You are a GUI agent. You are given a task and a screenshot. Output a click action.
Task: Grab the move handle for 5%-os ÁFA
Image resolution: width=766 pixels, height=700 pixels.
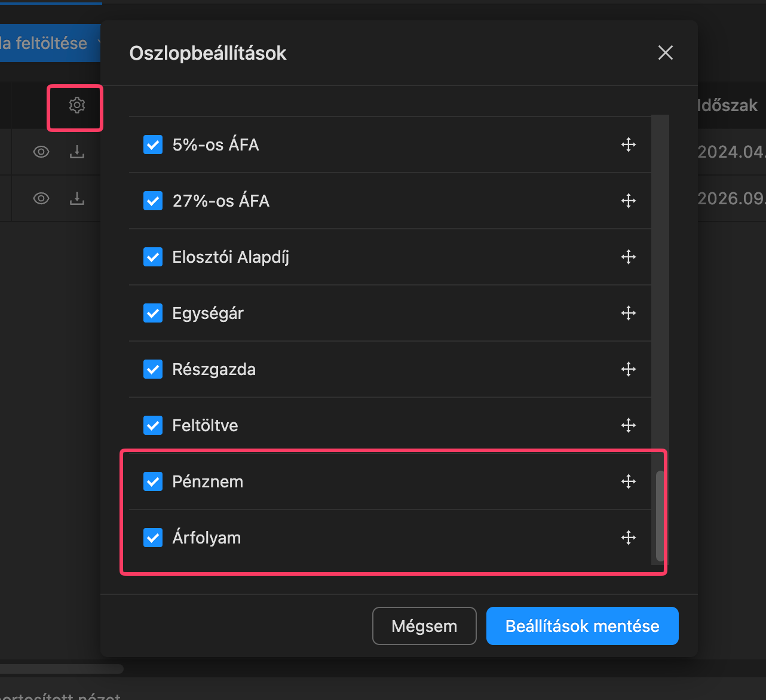pos(629,145)
